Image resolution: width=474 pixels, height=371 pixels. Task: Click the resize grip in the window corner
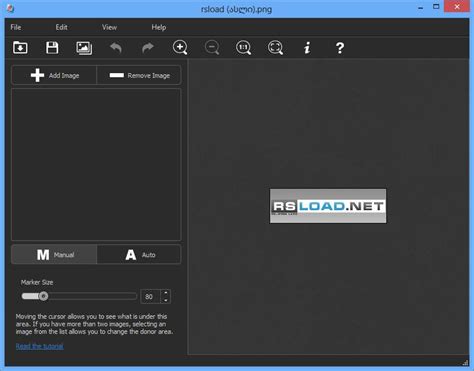click(465, 363)
